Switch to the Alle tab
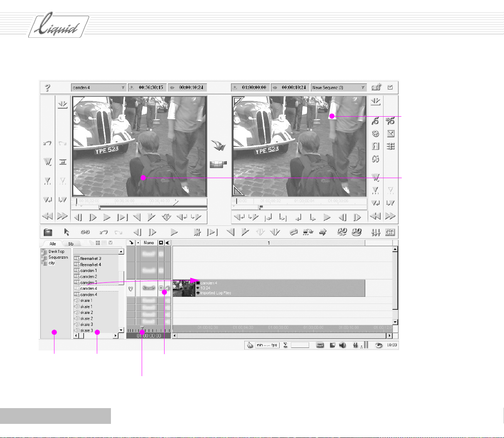Image resolution: width=504 pixels, height=438 pixels. pyautogui.click(x=53, y=244)
